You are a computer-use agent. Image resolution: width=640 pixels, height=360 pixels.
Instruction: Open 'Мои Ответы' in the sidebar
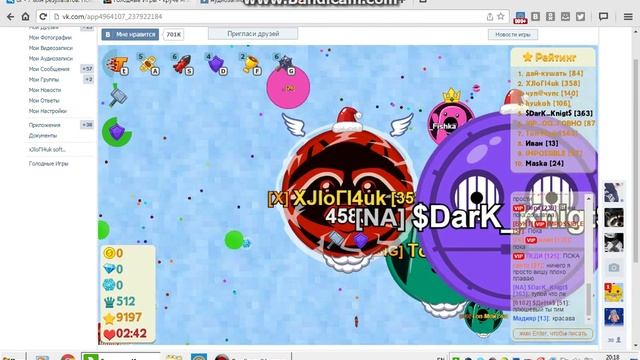pyautogui.click(x=44, y=100)
